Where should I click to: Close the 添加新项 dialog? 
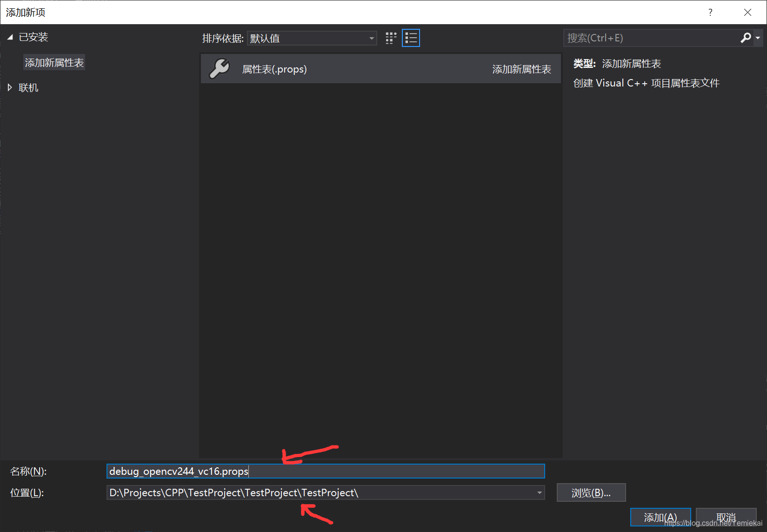747,12
